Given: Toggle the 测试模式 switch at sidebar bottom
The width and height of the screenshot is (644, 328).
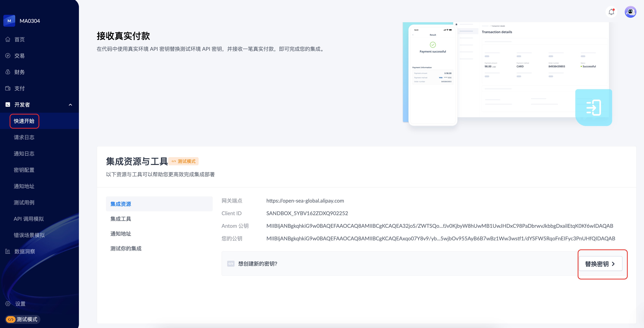Looking at the screenshot, I should (x=11, y=319).
